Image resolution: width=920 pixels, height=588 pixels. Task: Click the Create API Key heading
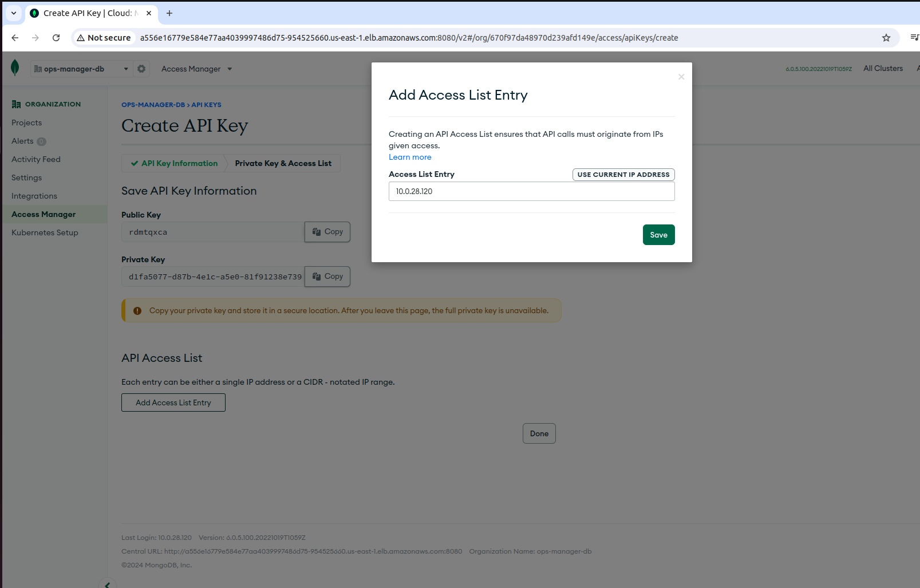click(184, 125)
